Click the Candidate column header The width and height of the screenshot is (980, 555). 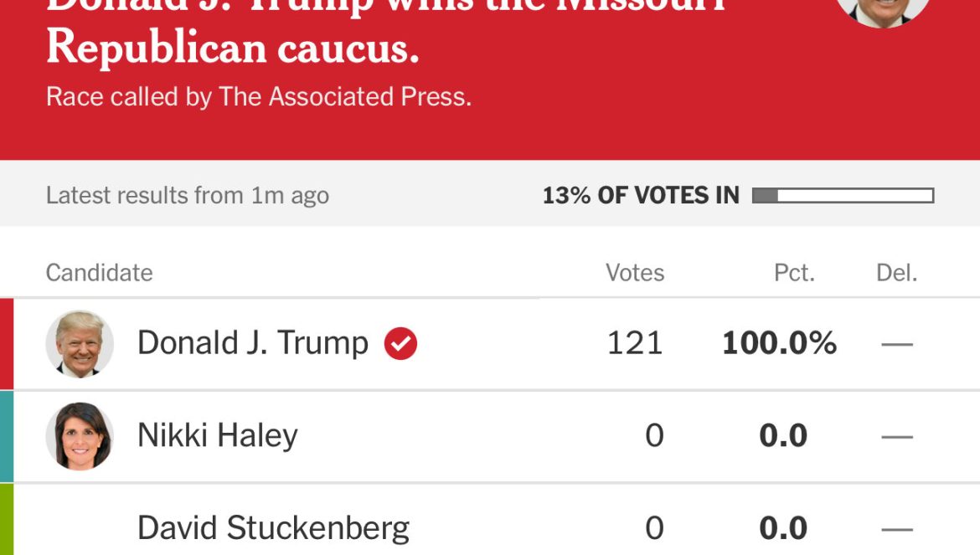click(x=99, y=273)
